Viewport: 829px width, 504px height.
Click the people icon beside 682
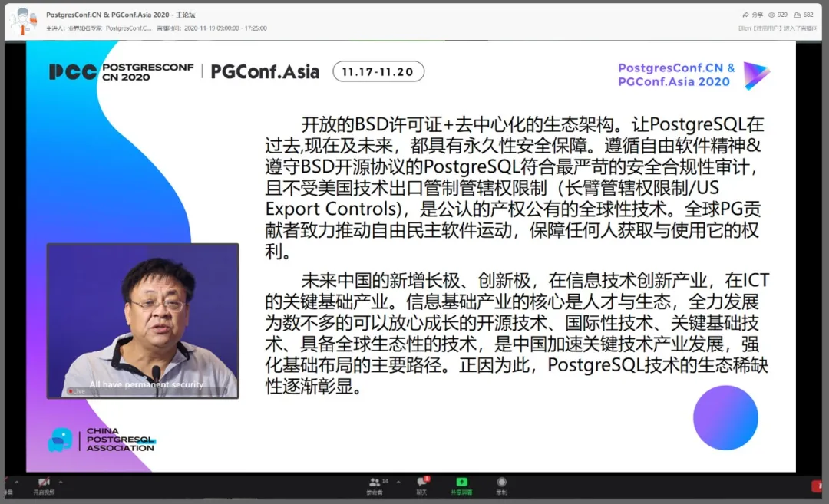click(798, 15)
